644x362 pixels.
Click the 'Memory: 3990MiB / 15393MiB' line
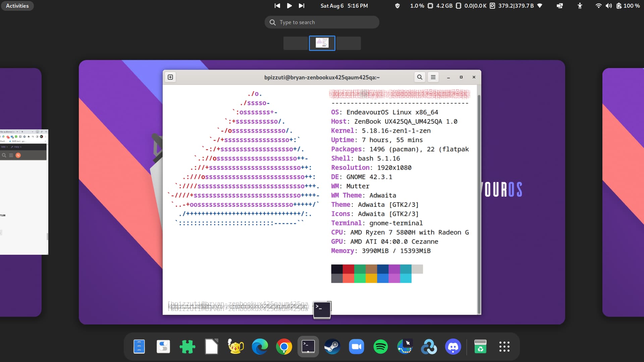(x=381, y=251)
